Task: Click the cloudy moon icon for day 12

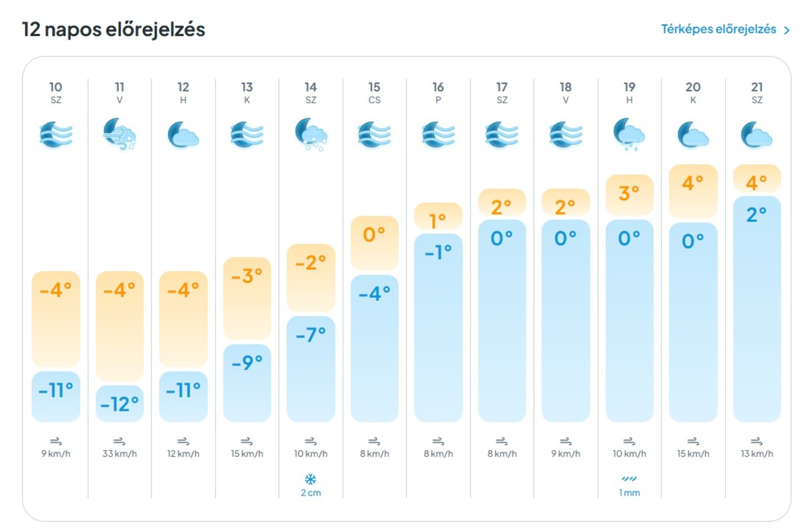Action: pyautogui.click(x=183, y=134)
